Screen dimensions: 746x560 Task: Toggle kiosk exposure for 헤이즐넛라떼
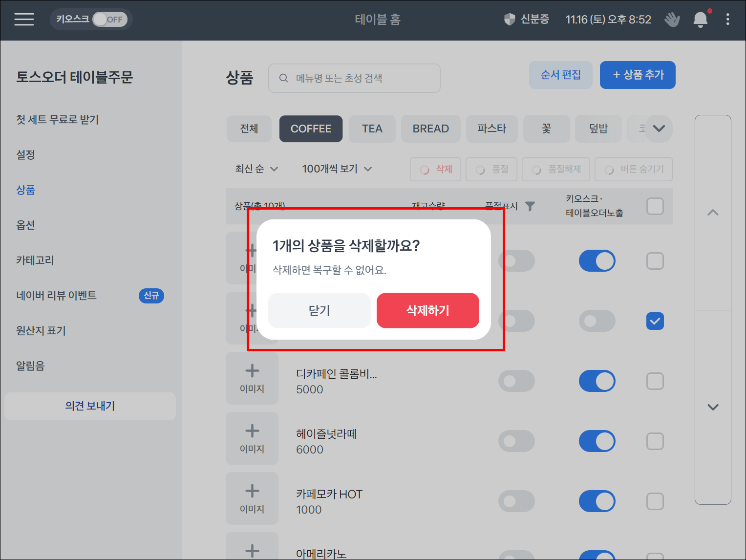(x=597, y=441)
